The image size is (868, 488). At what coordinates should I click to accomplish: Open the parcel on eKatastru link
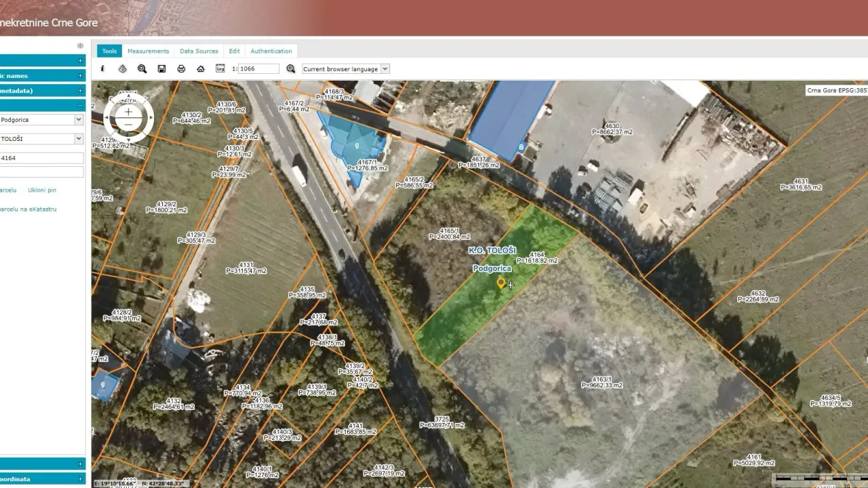28,209
